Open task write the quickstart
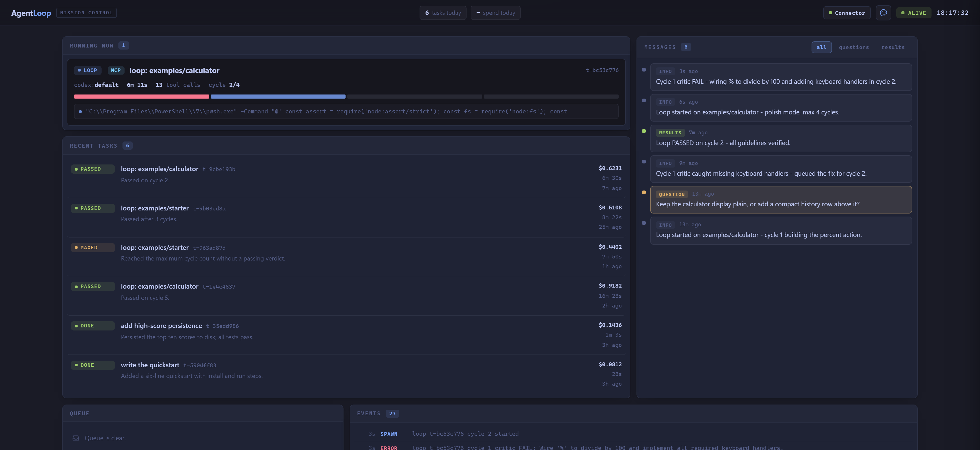The image size is (980, 450). (x=346, y=374)
